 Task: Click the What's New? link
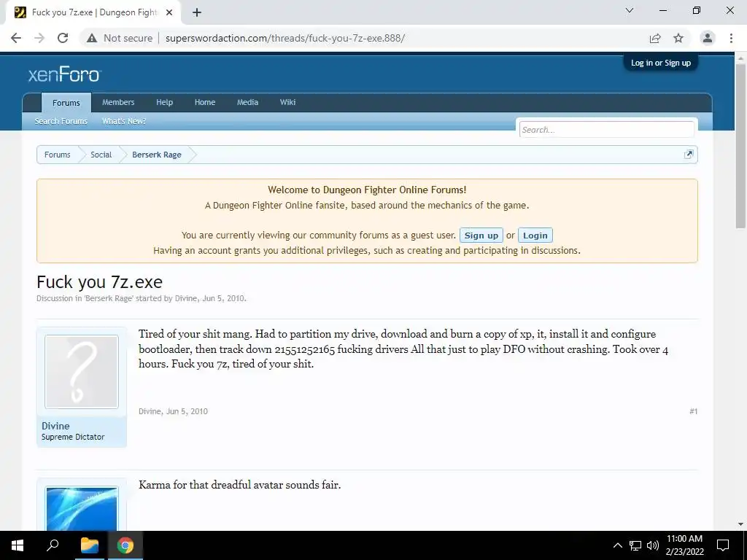(124, 122)
